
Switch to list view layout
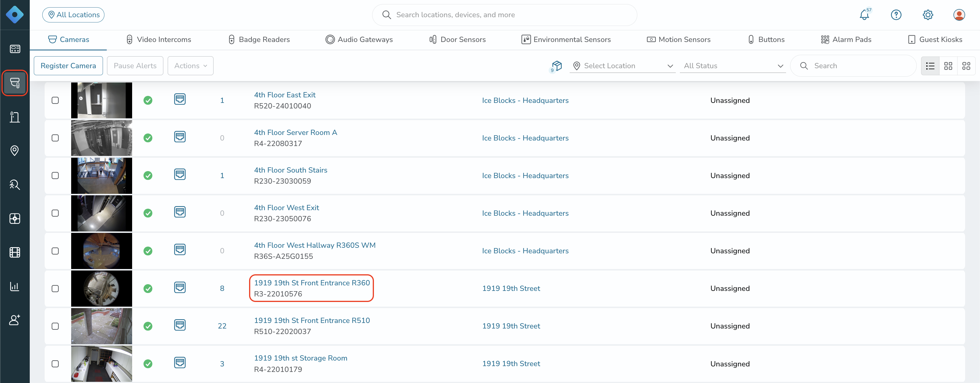click(930, 66)
